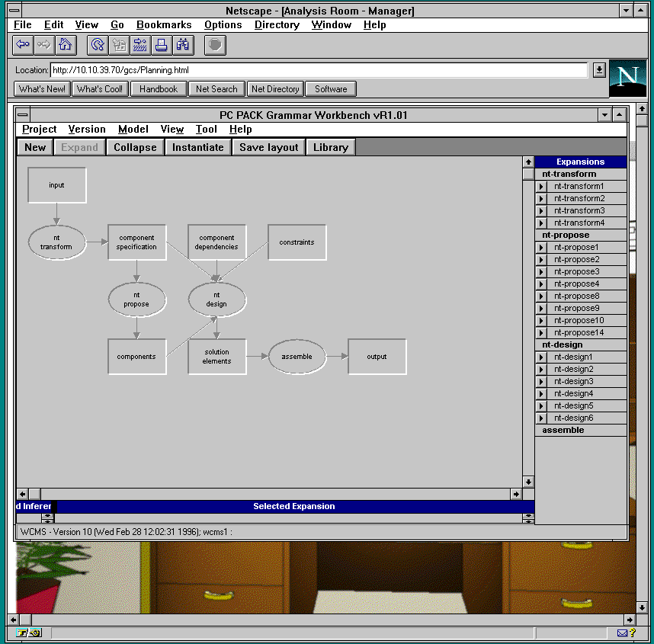Click the Back arrow in Netscape toolbar
Viewport: 654px width, 644px height.
[x=23, y=45]
